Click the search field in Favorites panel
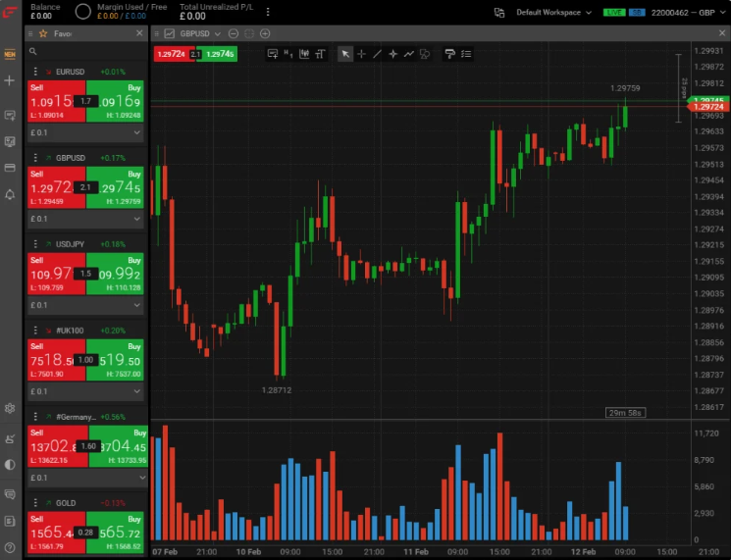Screen dimensions: 731x560 tap(86, 51)
